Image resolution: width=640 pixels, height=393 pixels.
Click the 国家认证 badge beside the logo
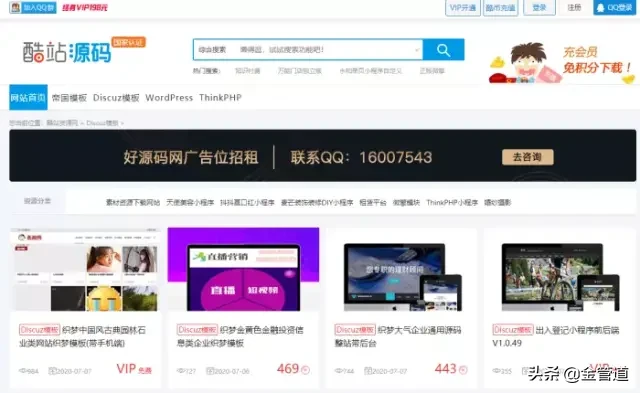(x=128, y=42)
